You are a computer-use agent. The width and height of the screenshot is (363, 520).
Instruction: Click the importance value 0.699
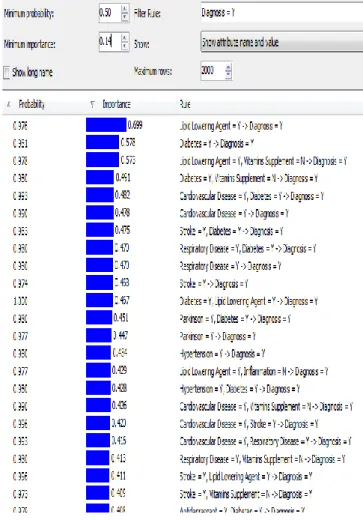click(x=135, y=125)
